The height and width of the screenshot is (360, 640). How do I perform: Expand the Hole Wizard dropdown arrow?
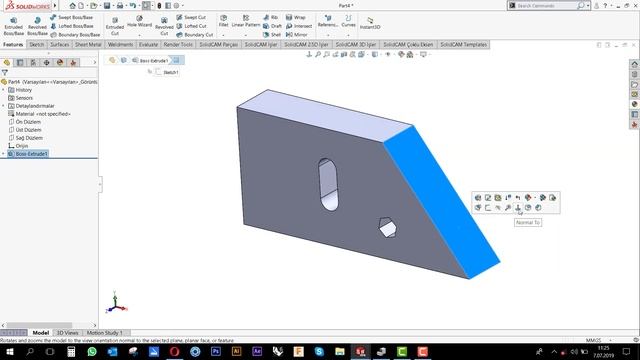pyautogui.click(x=139, y=36)
